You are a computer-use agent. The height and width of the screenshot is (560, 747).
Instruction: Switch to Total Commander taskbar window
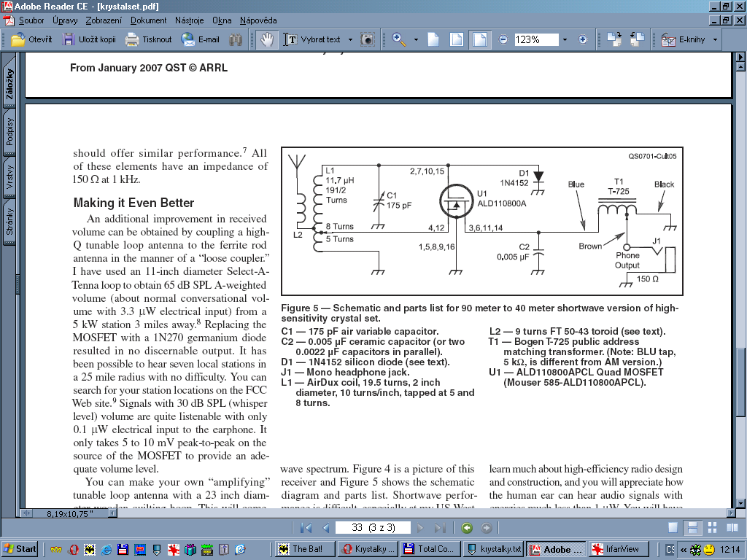click(430, 549)
